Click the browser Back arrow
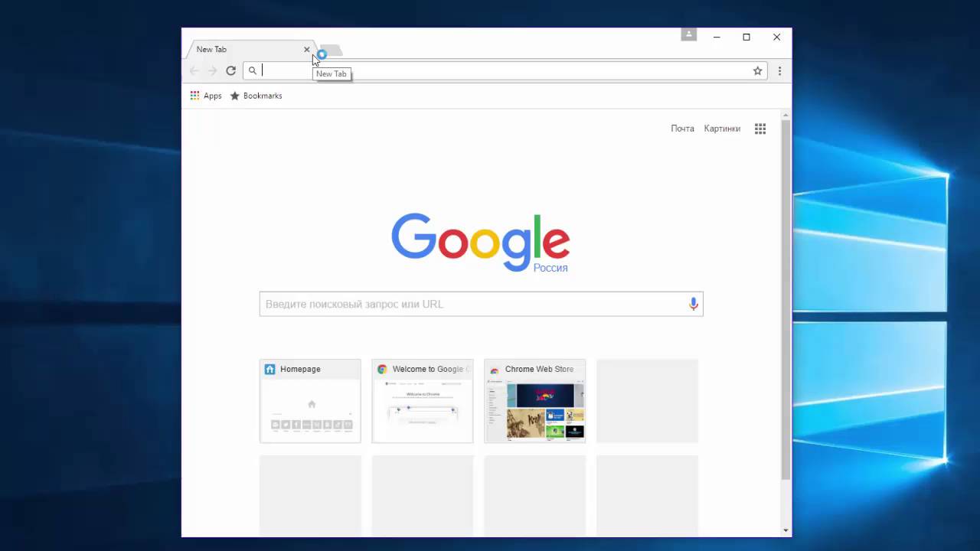 coord(194,70)
